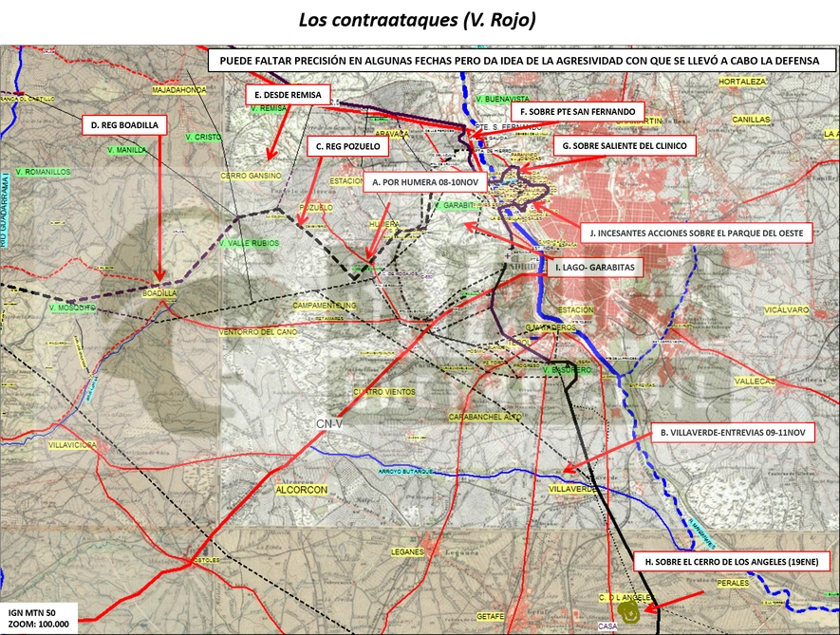840x635 pixels.
Task: Click the olive Cerro de los Angeles marker
Action: (628, 611)
